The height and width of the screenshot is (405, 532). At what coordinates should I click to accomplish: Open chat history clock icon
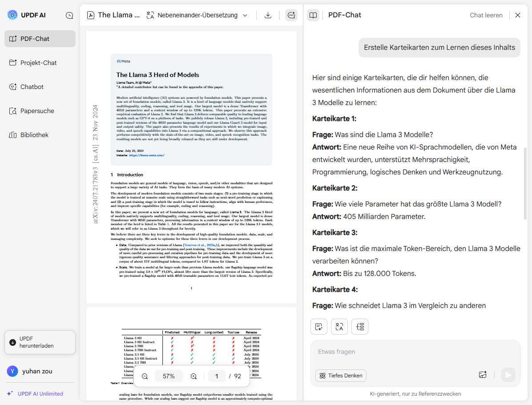69,15
